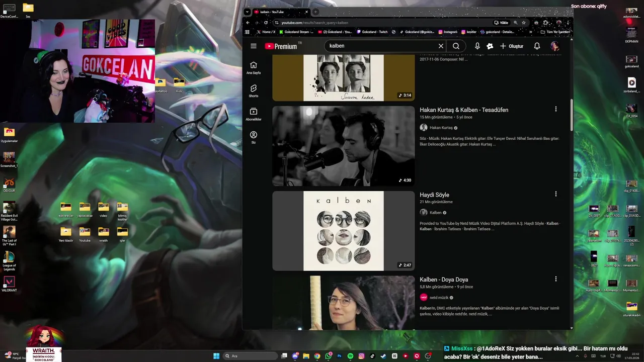Viewport: 644px width, 362px height.
Task: Open title 'Hakan Kurtaş & Kalben - Tesadüfen'
Action: coord(464,110)
